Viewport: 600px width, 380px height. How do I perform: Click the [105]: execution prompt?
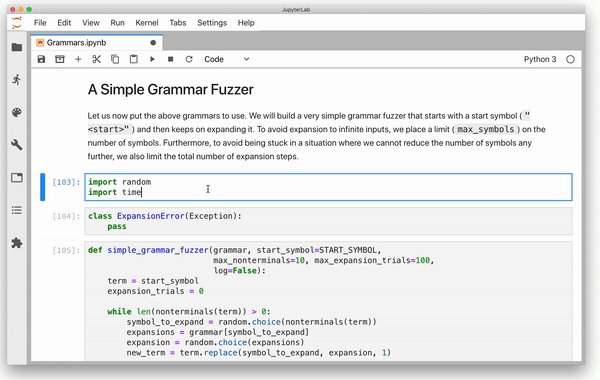pyautogui.click(x=67, y=250)
